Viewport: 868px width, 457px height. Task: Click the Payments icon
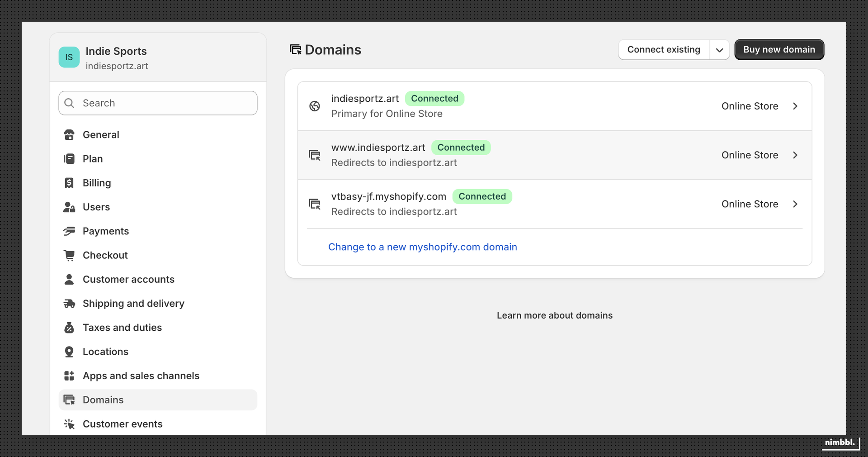click(x=69, y=231)
